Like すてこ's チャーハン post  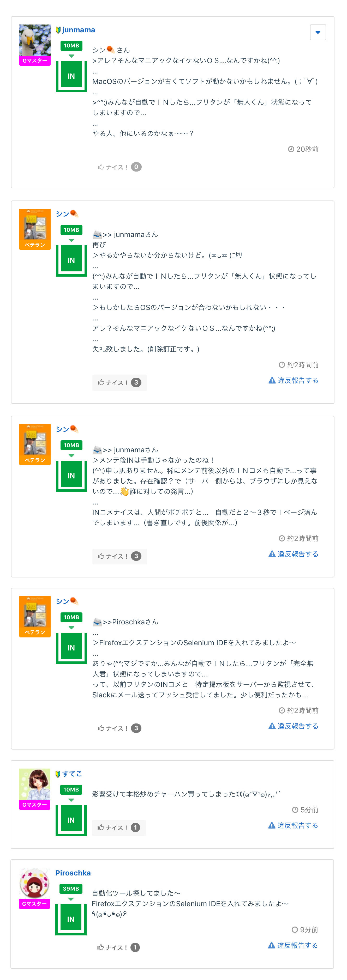click(118, 827)
